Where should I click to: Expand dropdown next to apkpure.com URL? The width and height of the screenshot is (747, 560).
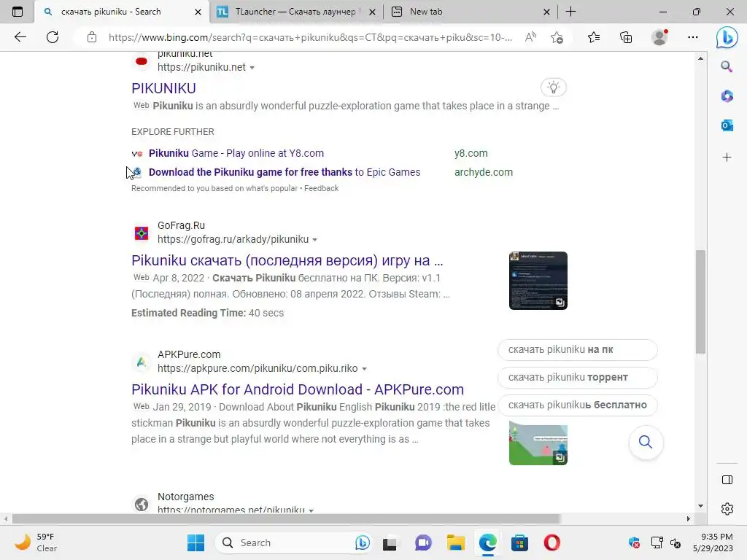pyautogui.click(x=365, y=368)
